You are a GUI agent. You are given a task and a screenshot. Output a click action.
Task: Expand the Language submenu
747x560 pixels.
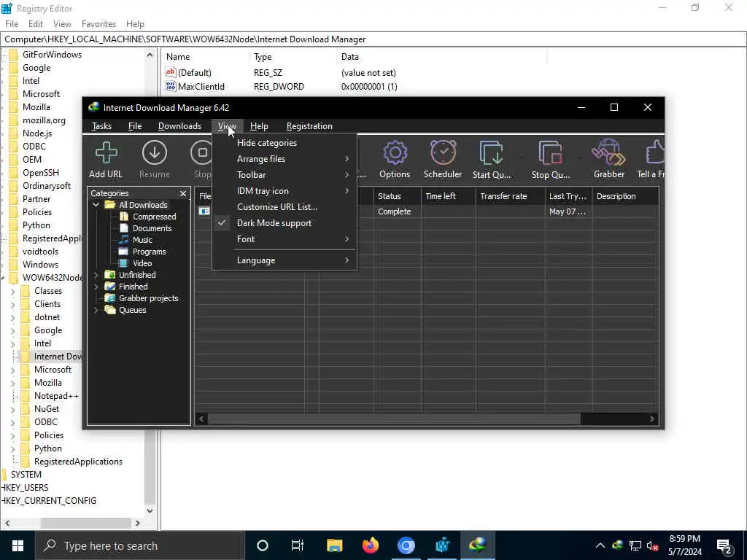click(285, 260)
